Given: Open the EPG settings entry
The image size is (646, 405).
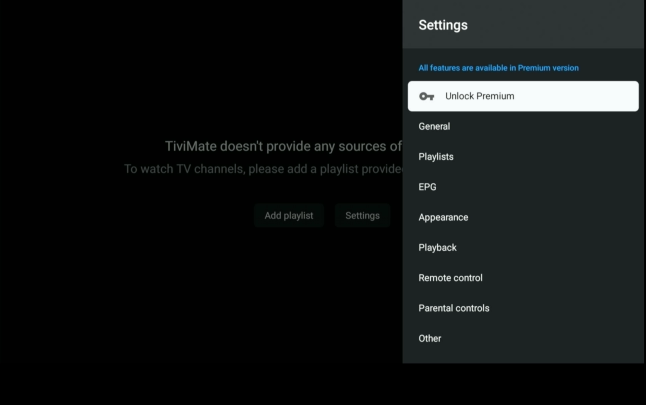Looking at the screenshot, I should click(427, 187).
